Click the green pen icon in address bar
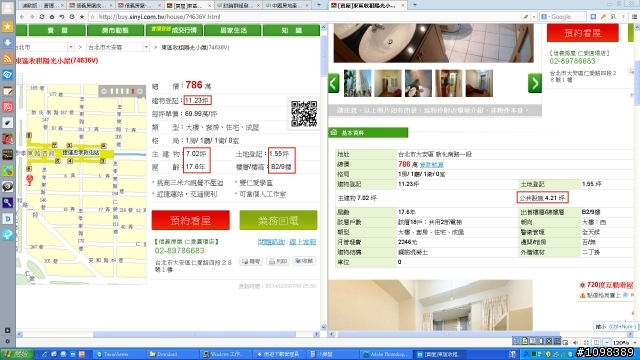640x360 pixels. point(526,17)
